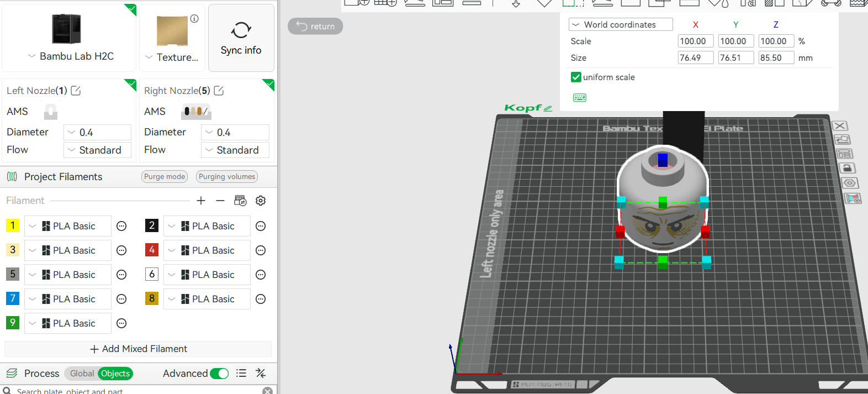Click the Scale X input field

(696, 41)
